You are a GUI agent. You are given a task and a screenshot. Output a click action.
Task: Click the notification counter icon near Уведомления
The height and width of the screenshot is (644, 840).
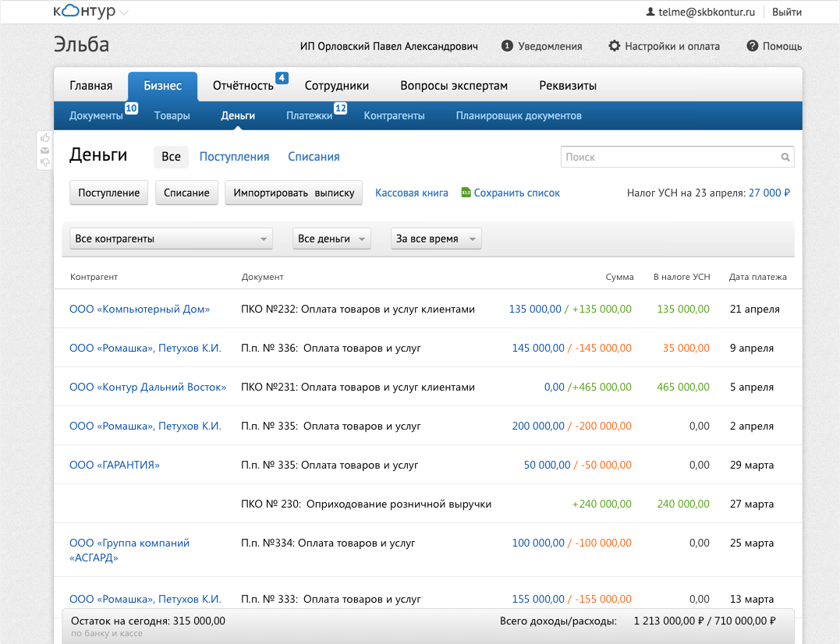tap(507, 46)
